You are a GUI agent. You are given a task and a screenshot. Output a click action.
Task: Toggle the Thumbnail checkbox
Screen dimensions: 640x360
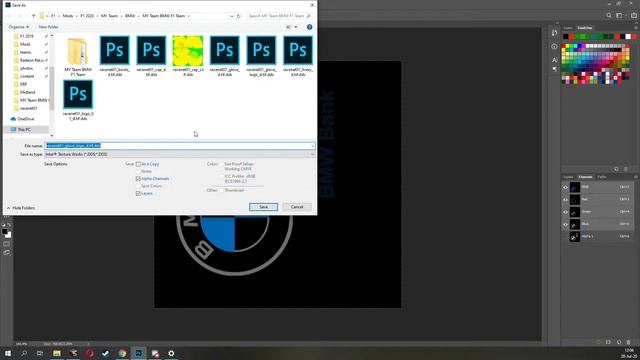(222, 190)
